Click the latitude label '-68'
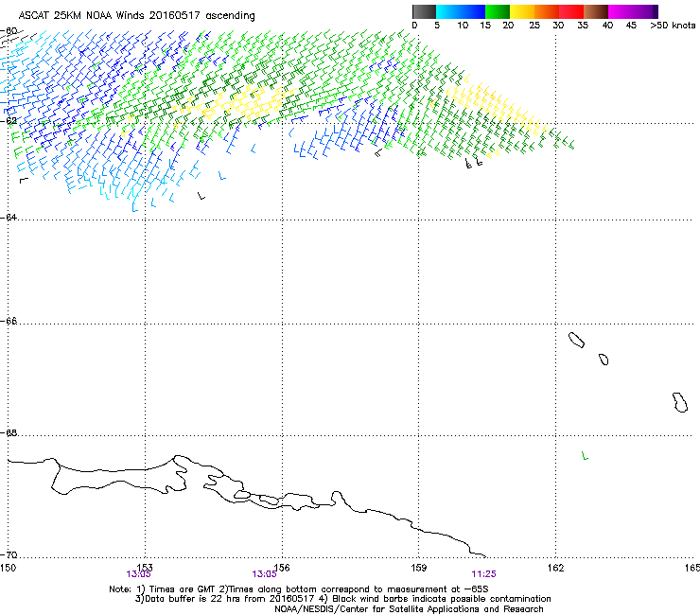The width and height of the screenshot is (700, 615). click(x=9, y=432)
